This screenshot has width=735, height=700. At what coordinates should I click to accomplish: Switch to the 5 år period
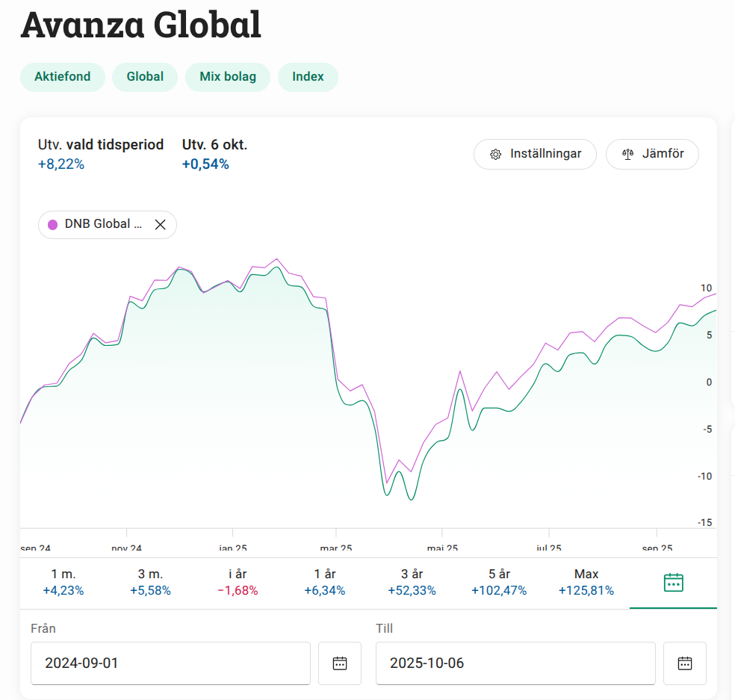click(x=499, y=582)
